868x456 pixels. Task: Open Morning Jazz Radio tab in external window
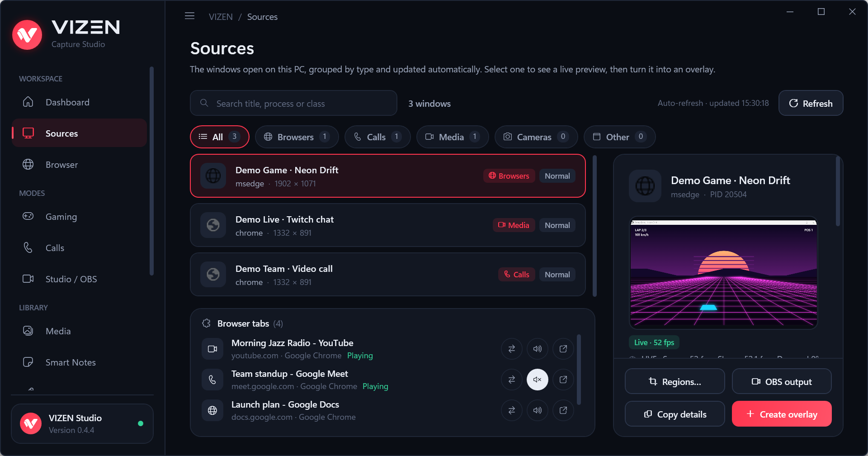pyautogui.click(x=563, y=349)
